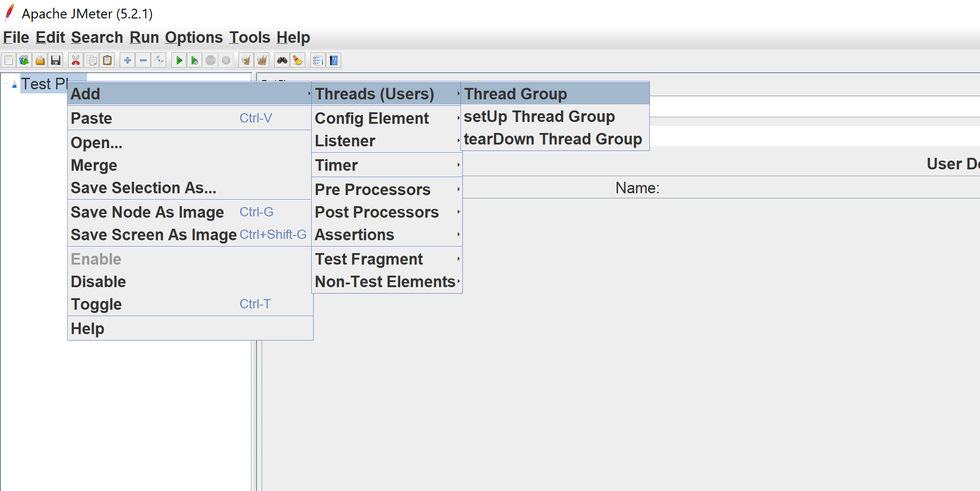Open the Search menu
980x491 pixels.
click(97, 37)
